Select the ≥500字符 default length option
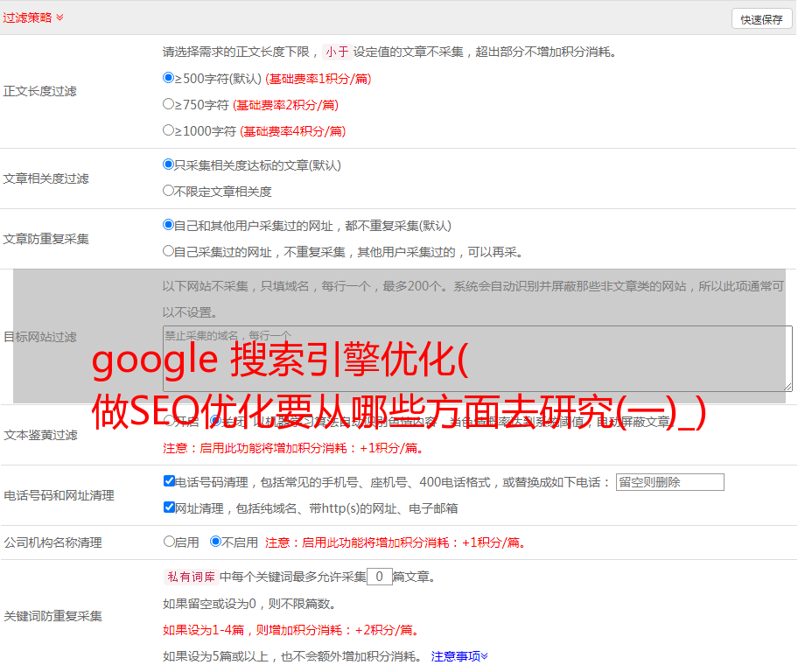 [168, 78]
